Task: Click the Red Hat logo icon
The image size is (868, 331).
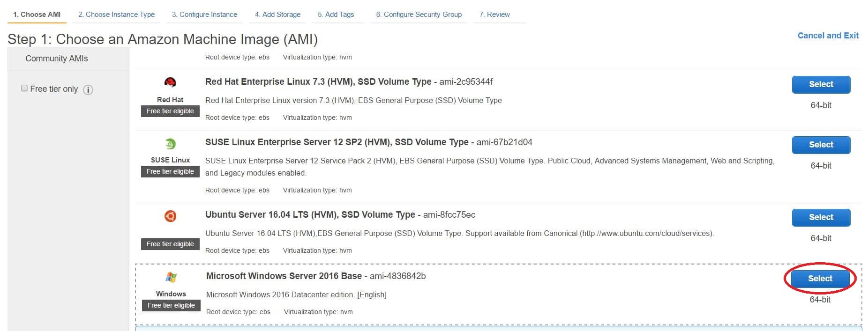Action: [x=170, y=83]
